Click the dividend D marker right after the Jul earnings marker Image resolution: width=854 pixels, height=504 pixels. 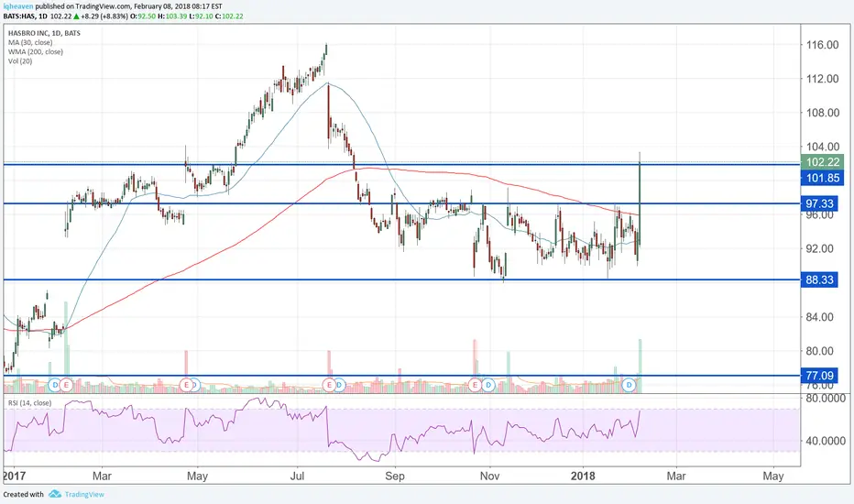pos(339,385)
